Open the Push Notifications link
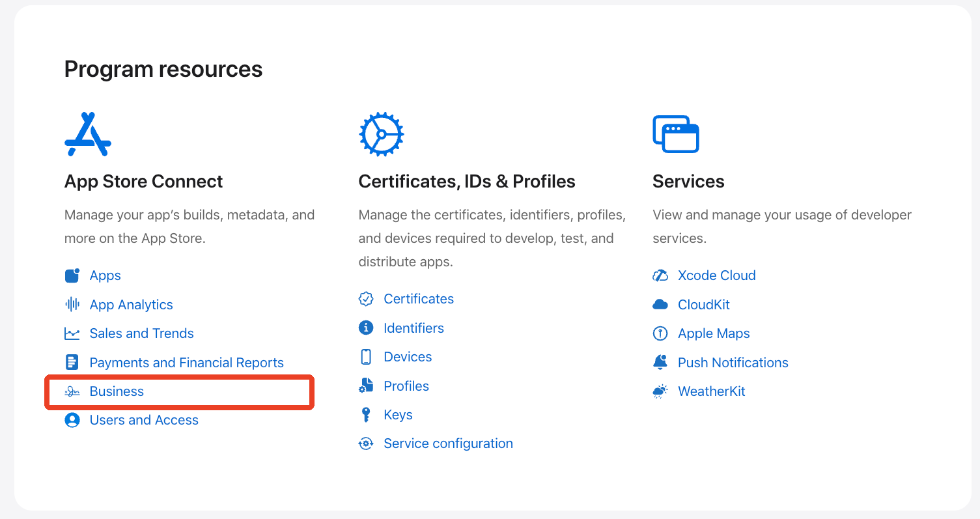The width and height of the screenshot is (980, 519). pyautogui.click(x=733, y=362)
